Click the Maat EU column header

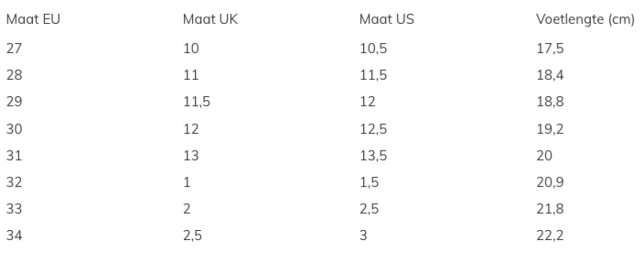[x=33, y=20]
